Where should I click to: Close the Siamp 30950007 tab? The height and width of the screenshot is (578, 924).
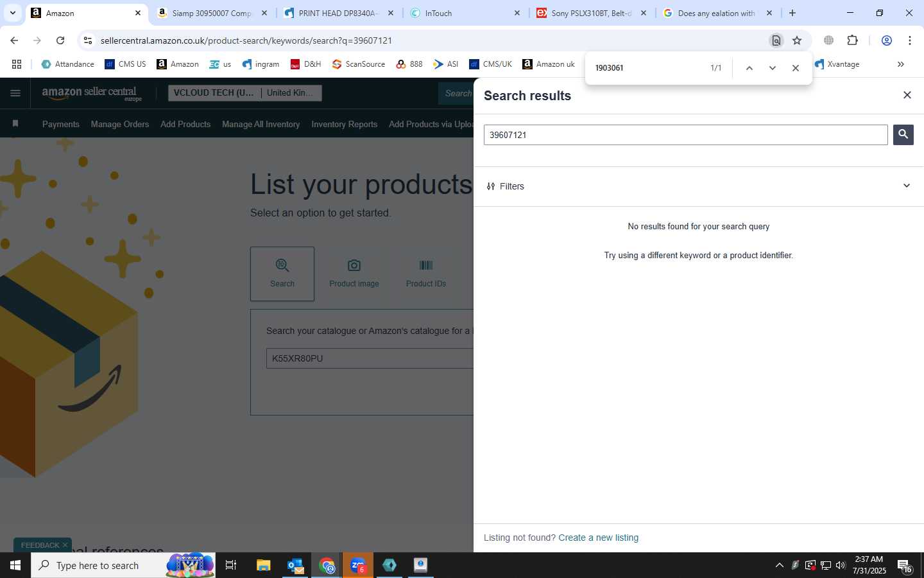pyautogui.click(x=264, y=13)
